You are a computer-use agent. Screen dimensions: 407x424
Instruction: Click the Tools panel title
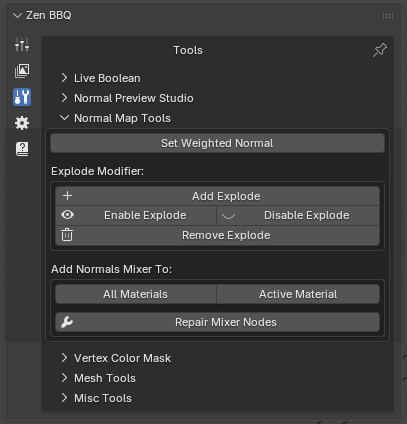(x=188, y=50)
